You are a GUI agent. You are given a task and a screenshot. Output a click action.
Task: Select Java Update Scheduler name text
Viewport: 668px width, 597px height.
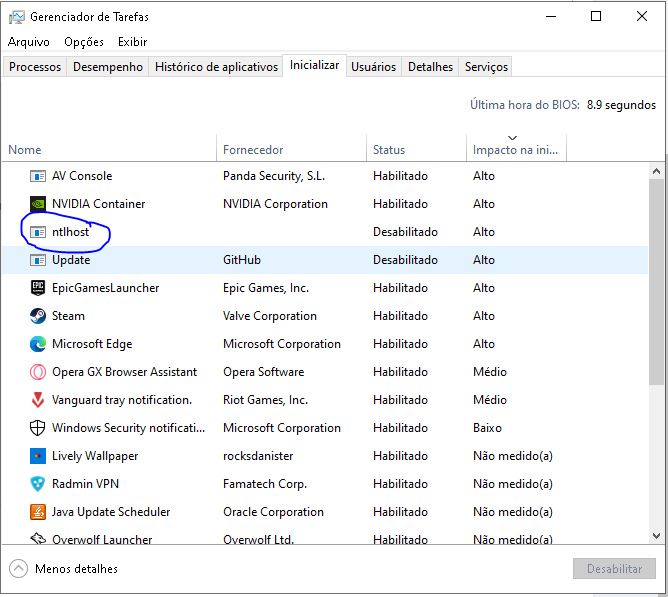[111, 512]
